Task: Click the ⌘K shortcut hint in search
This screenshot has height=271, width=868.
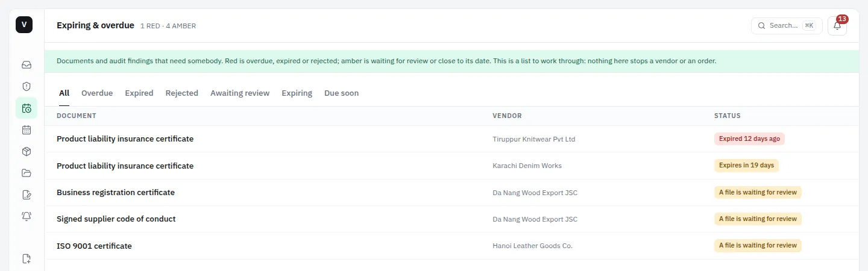Action: pos(809,26)
